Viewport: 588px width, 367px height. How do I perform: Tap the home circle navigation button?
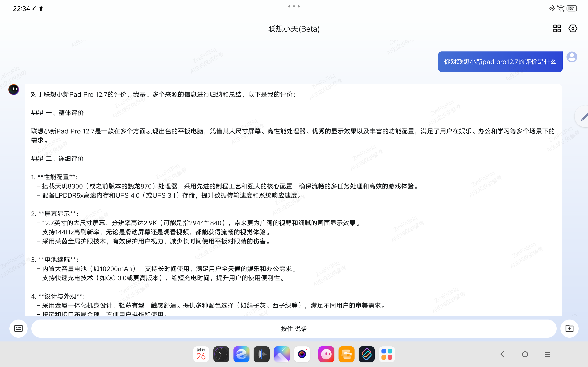[x=525, y=354]
